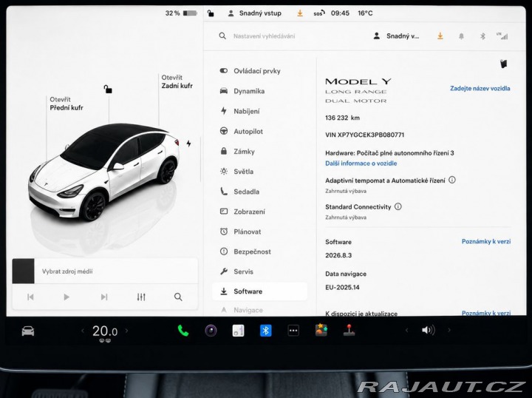Open the Arcade joystick app

click(349, 330)
